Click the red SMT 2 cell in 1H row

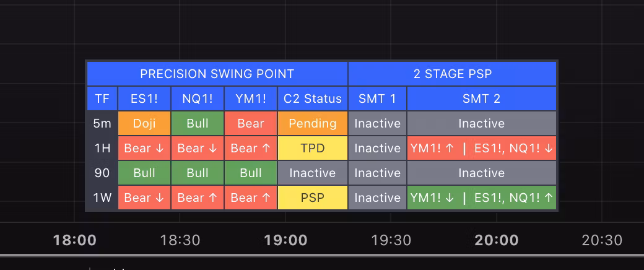(x=481, y=148)
